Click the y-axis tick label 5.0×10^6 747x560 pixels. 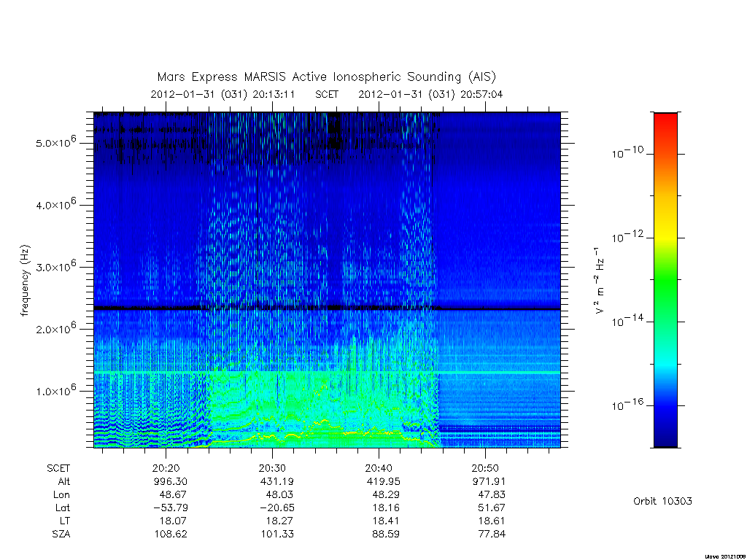pyautogui.click(x=55, y=142)
